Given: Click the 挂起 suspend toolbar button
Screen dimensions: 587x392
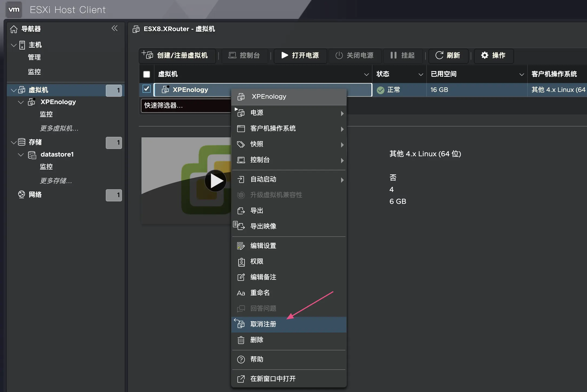Looking at the screenshot, I should pyautogui.click(x=403, y=56).
